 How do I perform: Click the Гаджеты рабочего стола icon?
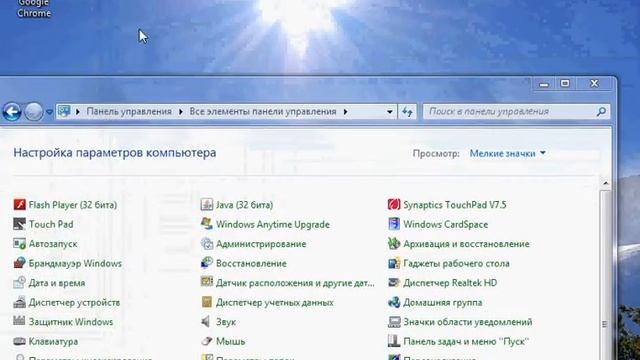pyautogui.click(x=394, y=263)
